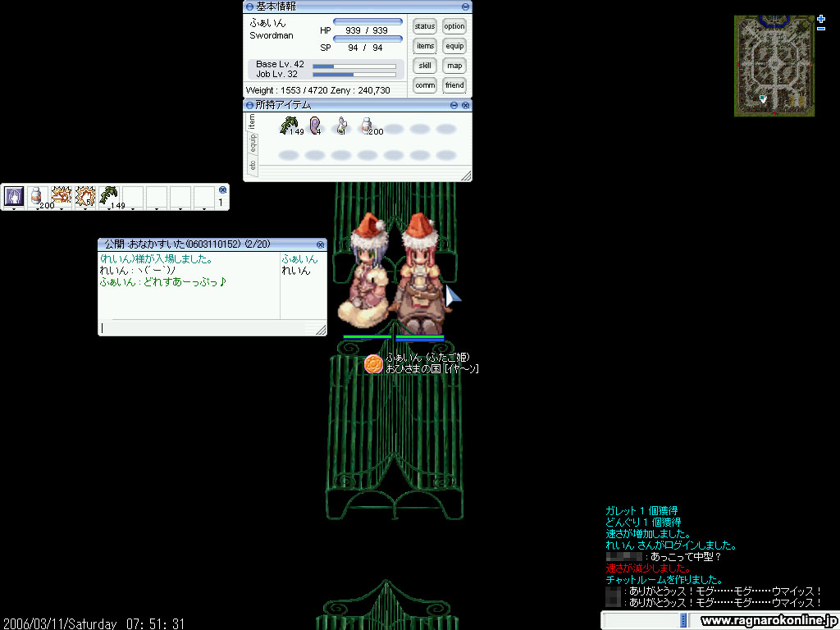The width and height of the screenshot is (840, 630).
Task: Click the green herb item in inventory
Action: [288, 126]
